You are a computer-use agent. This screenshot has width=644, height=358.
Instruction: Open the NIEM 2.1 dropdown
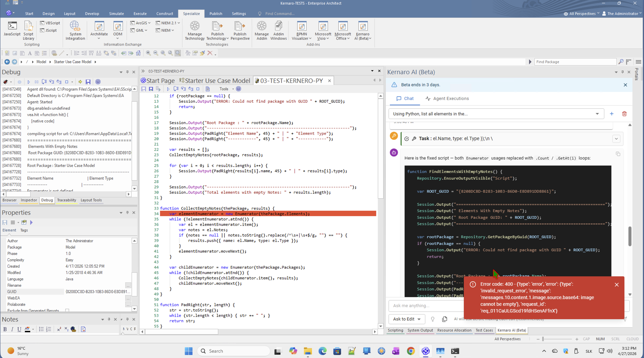[168, 23]
